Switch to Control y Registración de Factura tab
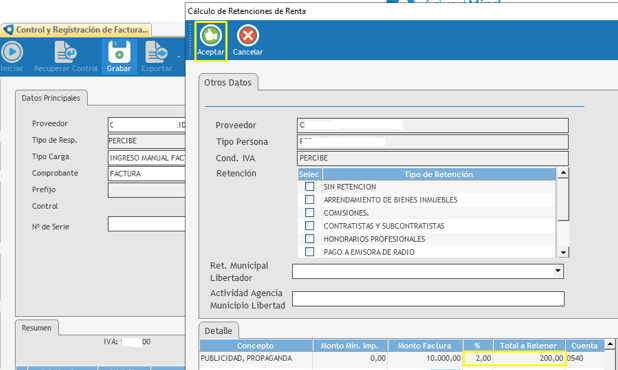Screen dimensions: 618x370 (76, 30)
